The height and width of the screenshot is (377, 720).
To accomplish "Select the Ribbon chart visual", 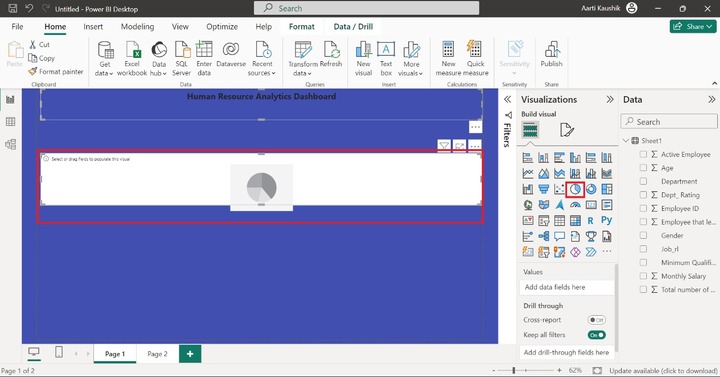I will point(607,174).
